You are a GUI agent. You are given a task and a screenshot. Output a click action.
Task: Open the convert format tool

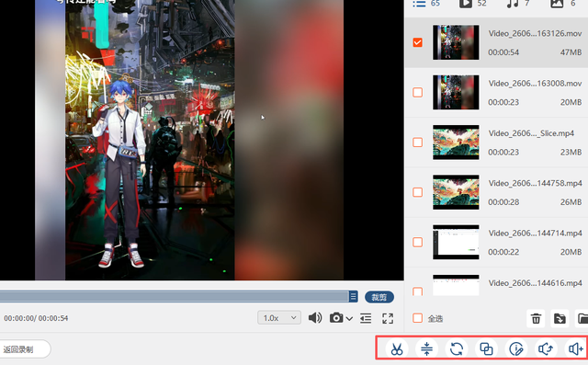point(457,348)
